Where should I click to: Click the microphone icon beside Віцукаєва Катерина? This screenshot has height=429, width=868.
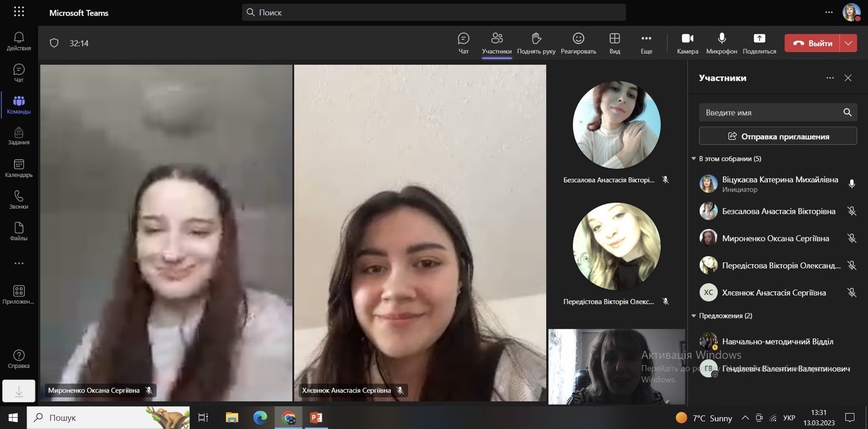pos(852,184)
